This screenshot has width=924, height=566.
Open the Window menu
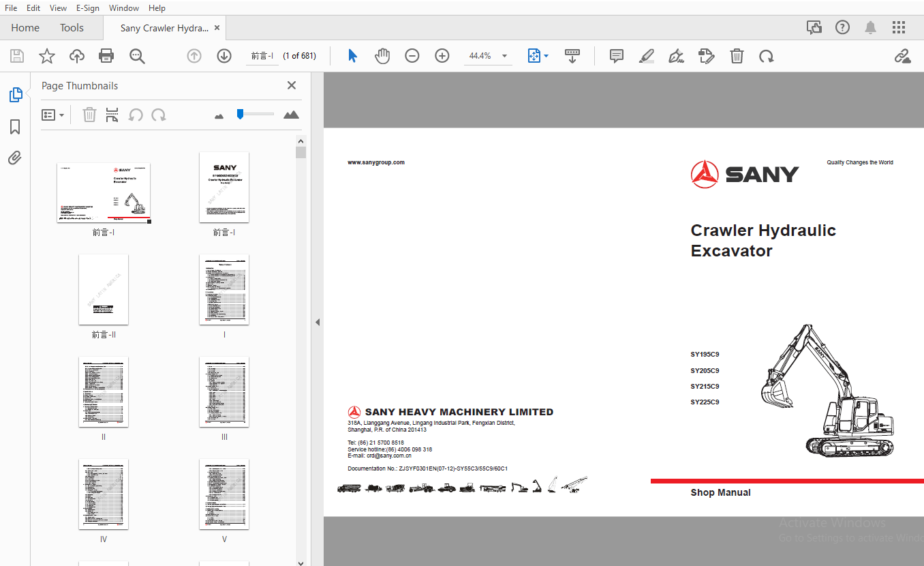(x=124, y=8)
